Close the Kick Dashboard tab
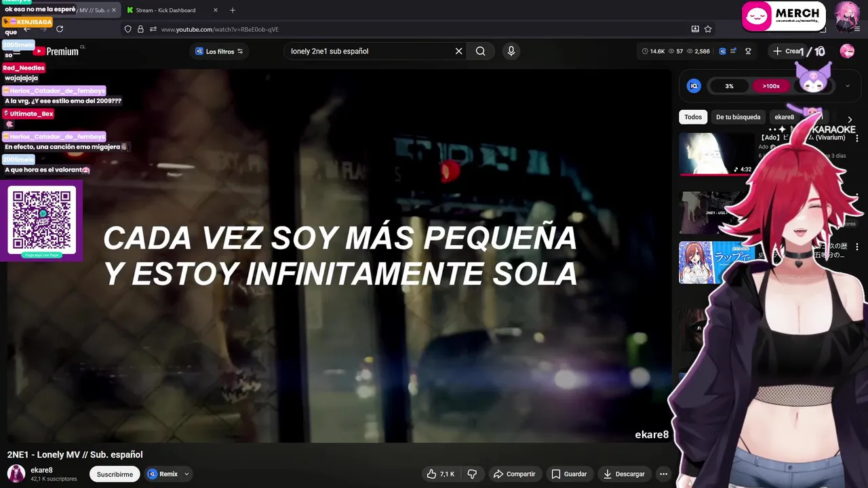 [216, 10]
